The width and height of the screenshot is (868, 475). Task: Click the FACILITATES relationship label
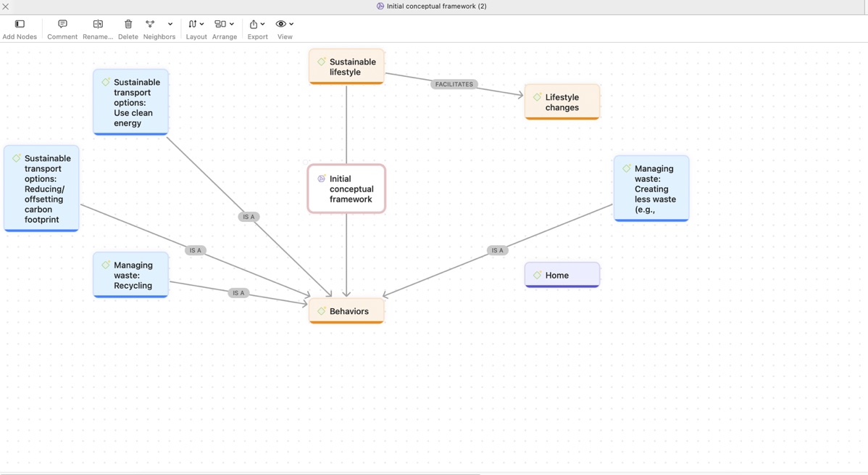click(x=454, y=84)
